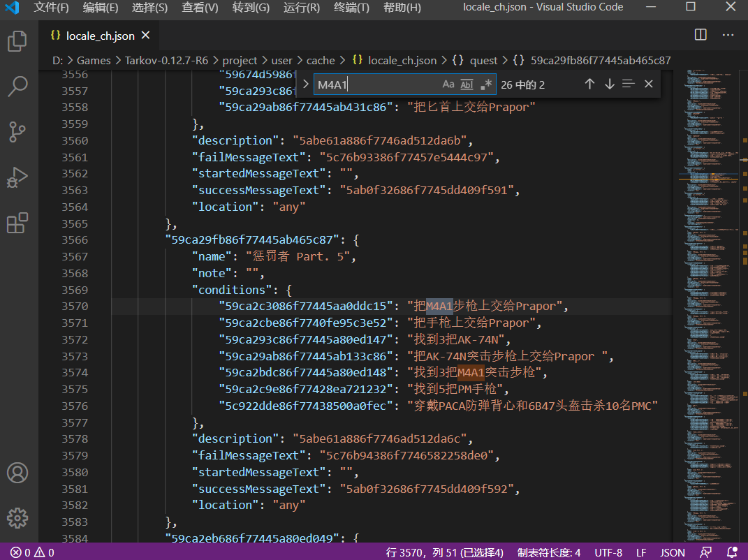This screenshot has width=748, height=560.
Task: Open the 运行(R) menu
Action: 302,8
